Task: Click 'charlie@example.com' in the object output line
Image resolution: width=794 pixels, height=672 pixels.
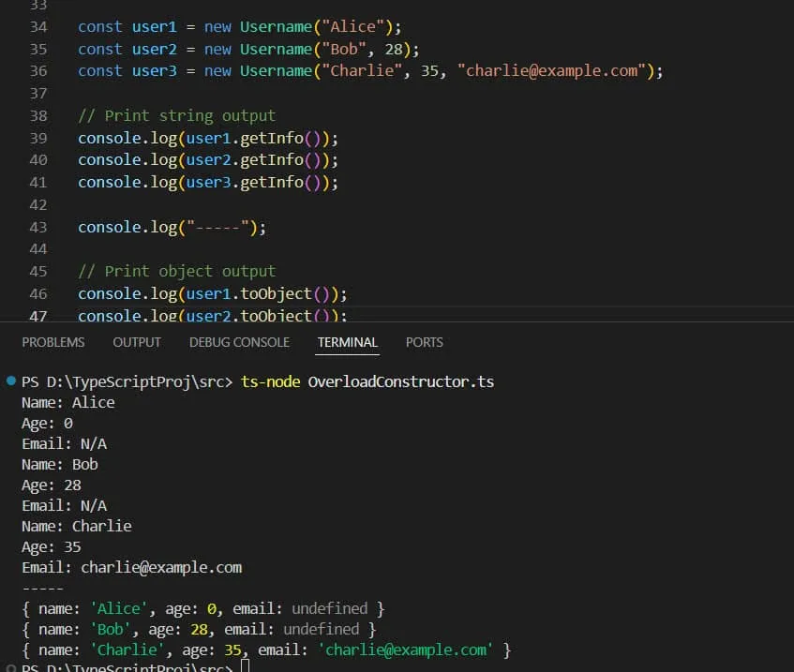Action: point(406,650)
